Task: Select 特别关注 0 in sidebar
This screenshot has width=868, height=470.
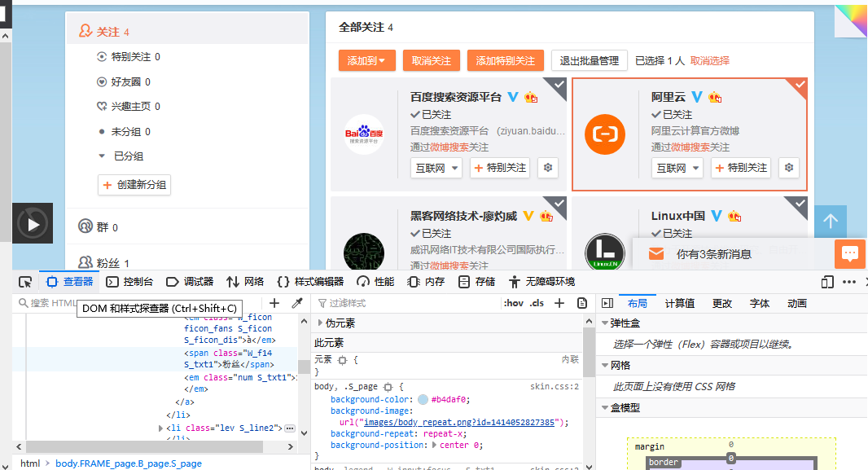Action: (129, 56)
